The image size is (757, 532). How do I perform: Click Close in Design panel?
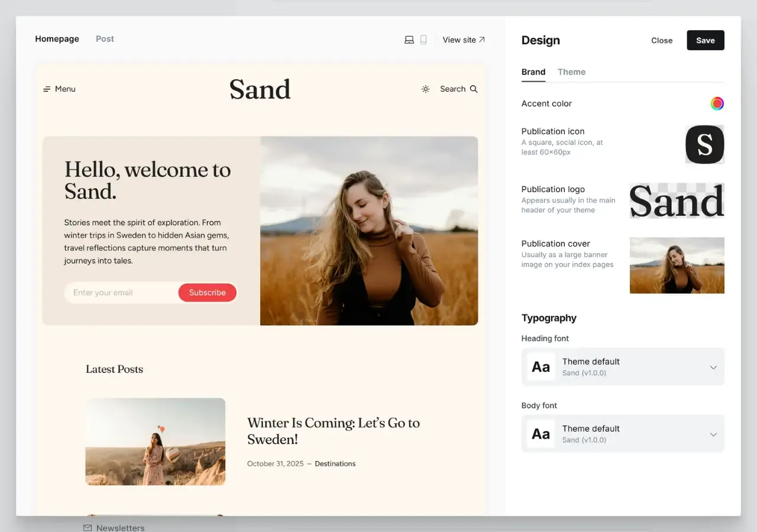click(x=661, y=40)
